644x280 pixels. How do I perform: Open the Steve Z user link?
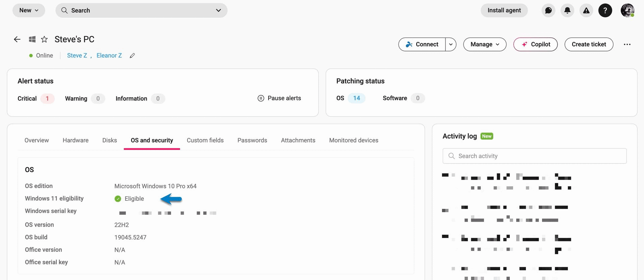tap(77, 55)
